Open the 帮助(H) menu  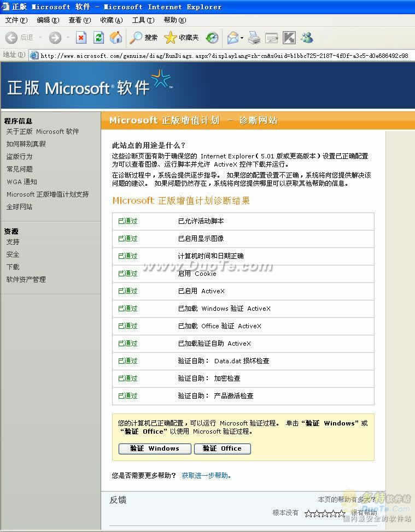pos(175,20)
